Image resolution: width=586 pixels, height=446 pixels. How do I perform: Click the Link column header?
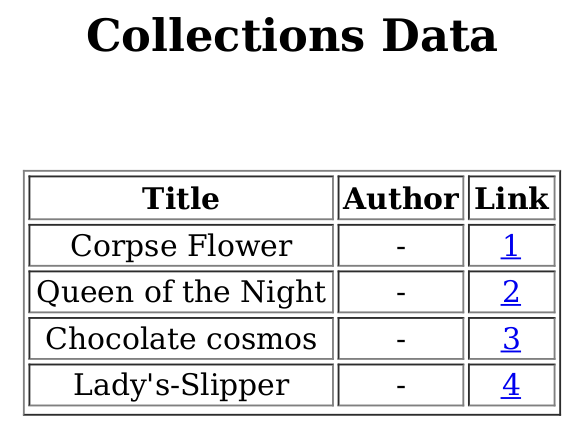tap(511, 198)
